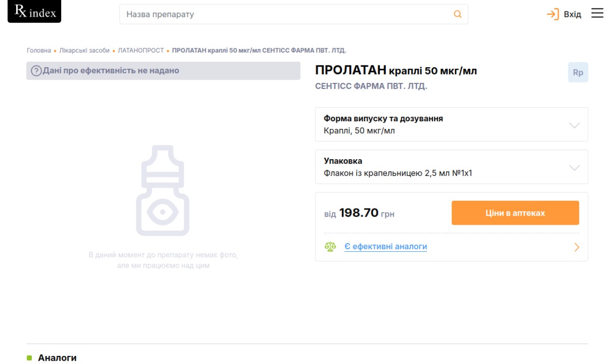This screenshot has width=607, height=364.
Task: Click the Ціни в аптеках button
Action: (x=515, y=213)
